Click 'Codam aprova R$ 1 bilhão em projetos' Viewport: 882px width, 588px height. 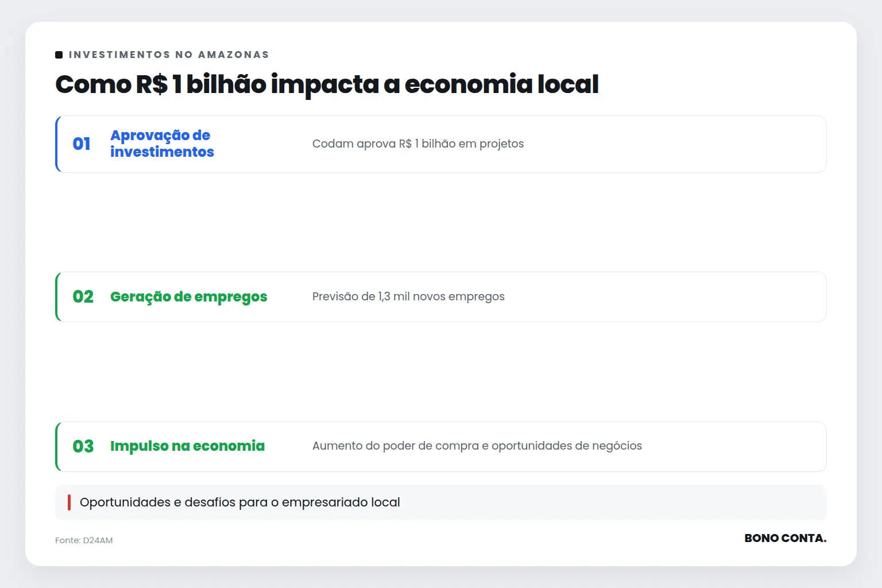click(418, 144)
